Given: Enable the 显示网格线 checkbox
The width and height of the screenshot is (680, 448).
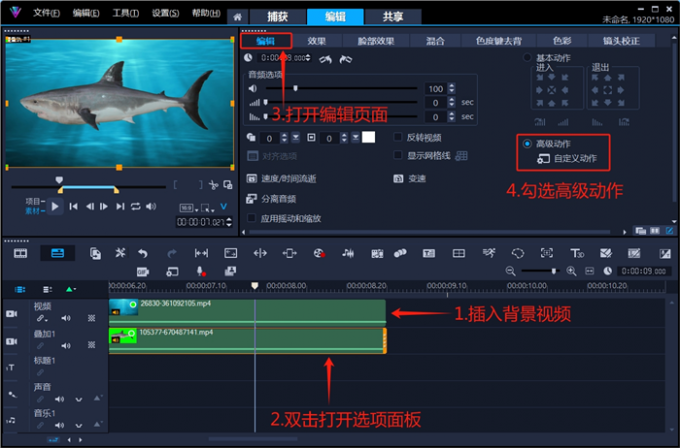Looking at the screenshot, I should pos(397,155).
